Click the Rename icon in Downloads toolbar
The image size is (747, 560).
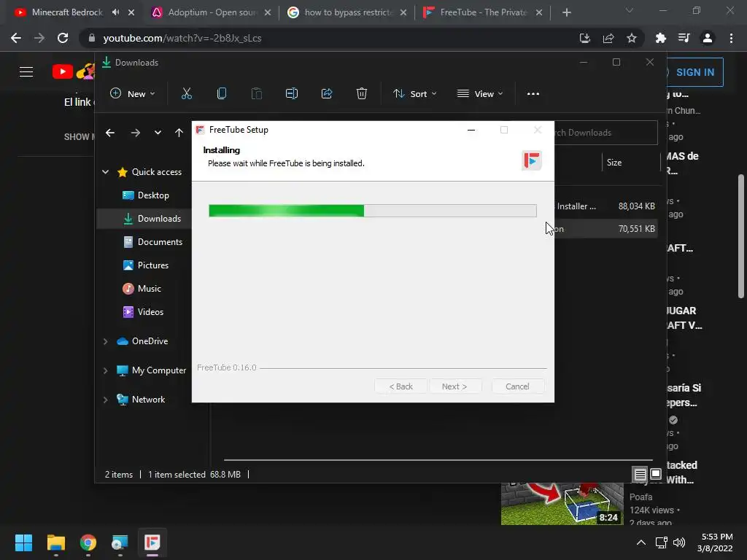click(292, 94)
